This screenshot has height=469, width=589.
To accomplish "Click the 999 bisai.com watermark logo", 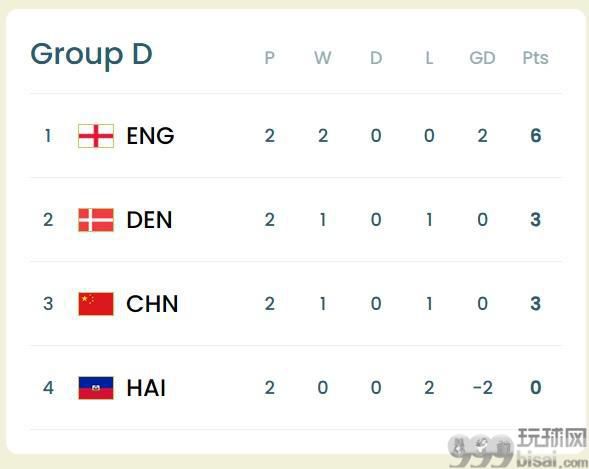I will pos(517,448).
